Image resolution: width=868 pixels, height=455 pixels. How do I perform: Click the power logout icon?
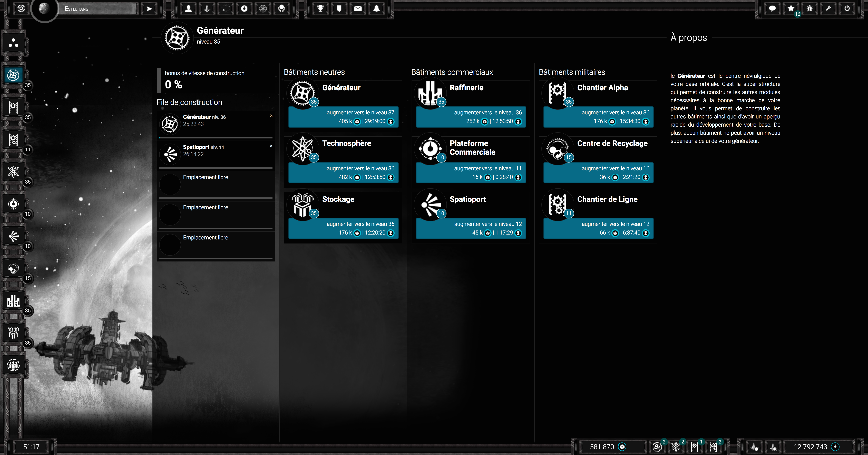tap(847, 9)
